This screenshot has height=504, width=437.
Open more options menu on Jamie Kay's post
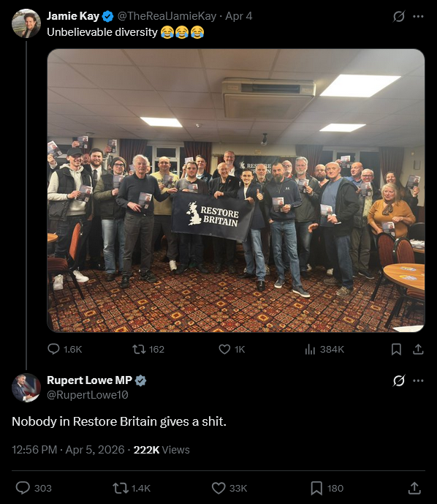tap(418, 16)
